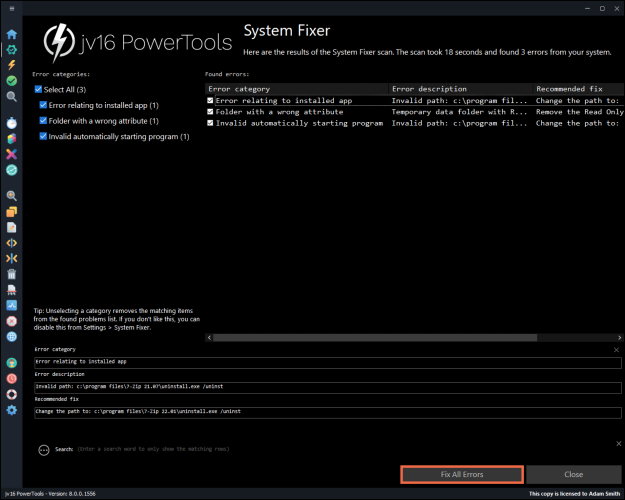The width and height of the screenshot is (625, 500).
Task: Select 'Temporary data folder with R...' description cell
Action: [459, 112]
